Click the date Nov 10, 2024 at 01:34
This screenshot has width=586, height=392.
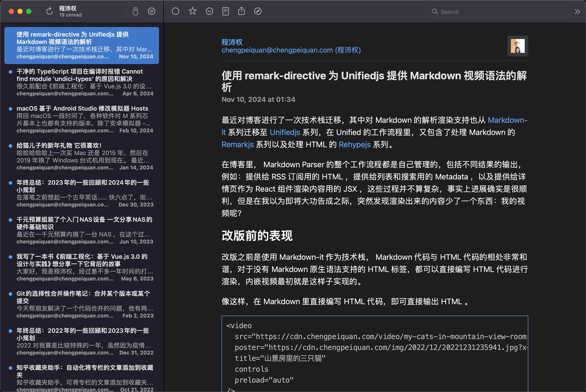click(x=258, y=99)
